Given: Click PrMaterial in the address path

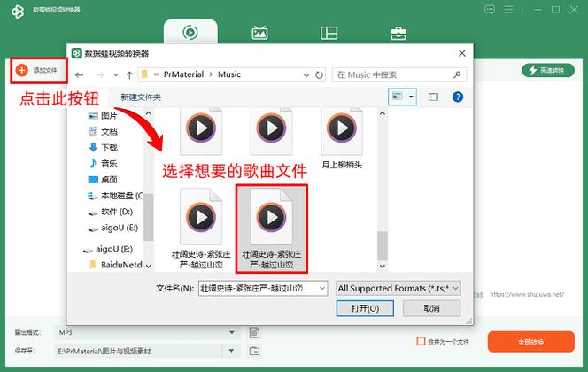Looking at the screenshot, I should coord(183,74).
